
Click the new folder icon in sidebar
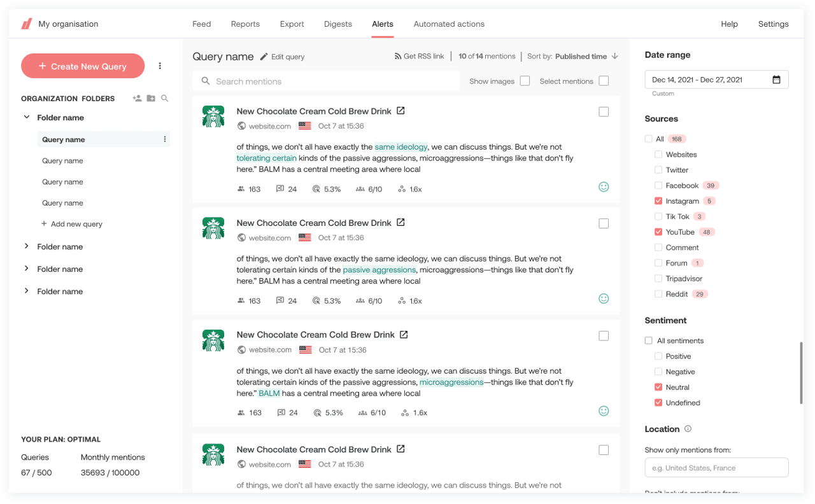[x=151, y=99]
